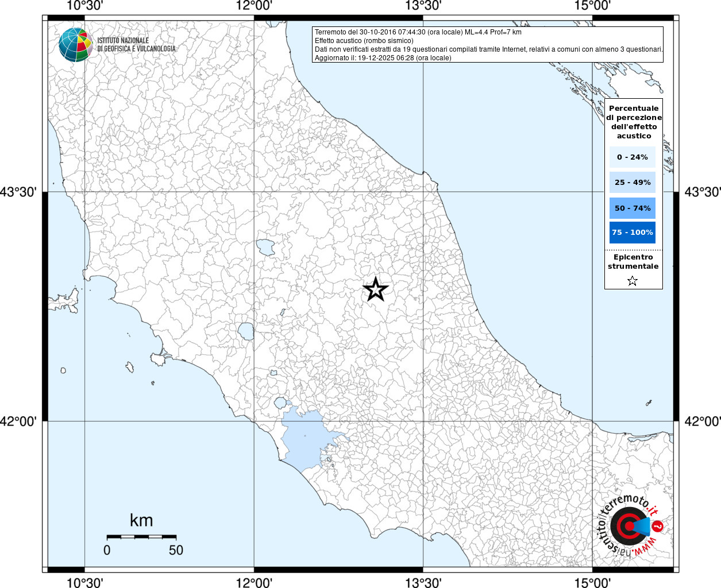Select the 75 - 100% legend swatch
The width and height of the screenshot is (721, 588).
(633, 233)
